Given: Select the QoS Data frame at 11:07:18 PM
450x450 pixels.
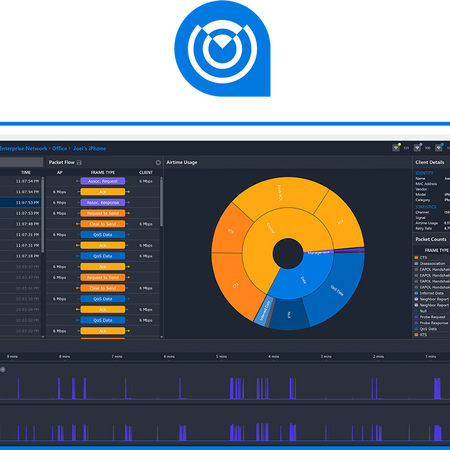Looking at the screenshot, I should pyautogui.click(x=103, y=256).
